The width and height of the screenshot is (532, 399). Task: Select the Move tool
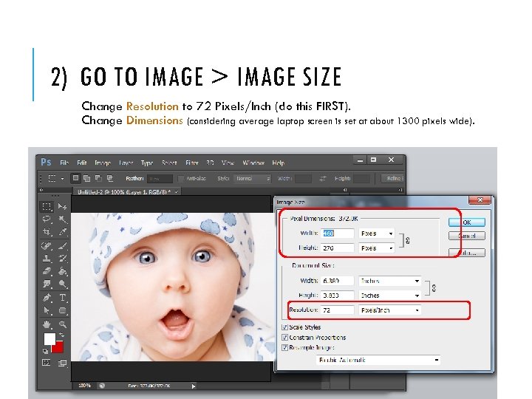[x=62, y=206]
